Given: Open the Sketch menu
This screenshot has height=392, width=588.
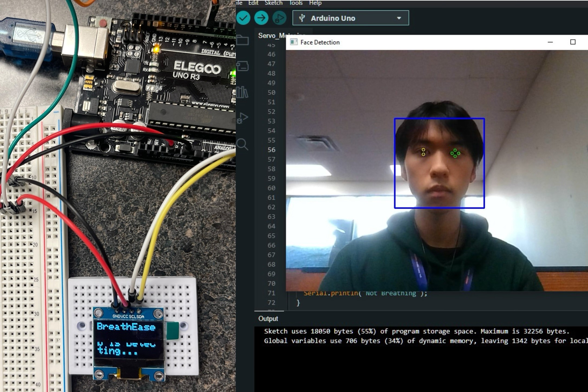Looking at the screenshot, I should pyautogui.click(x=273, y=3).
